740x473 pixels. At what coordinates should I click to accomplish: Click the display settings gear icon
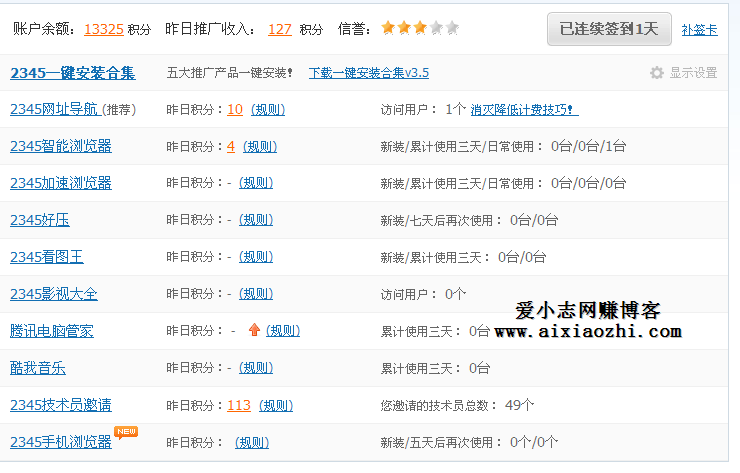coord(656,73)
